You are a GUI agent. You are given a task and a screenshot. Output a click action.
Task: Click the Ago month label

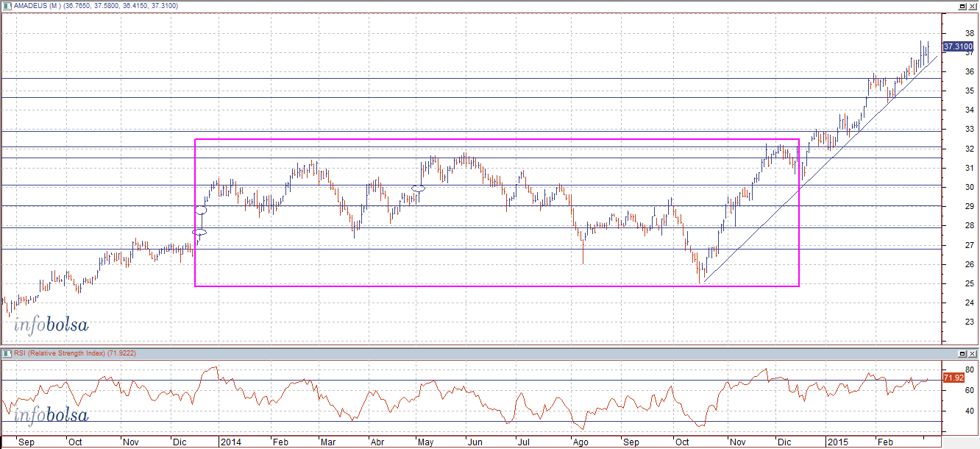pyautogui.click(x=580, y=443)
